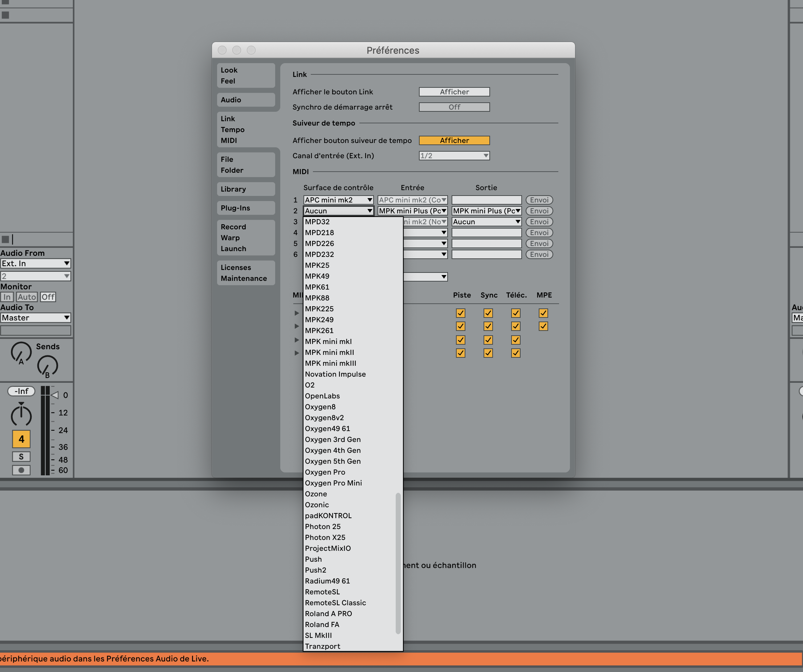Screen dimensions: 803x672
Task: Choose Push2 in control surface list
Action: click(315, 570)
